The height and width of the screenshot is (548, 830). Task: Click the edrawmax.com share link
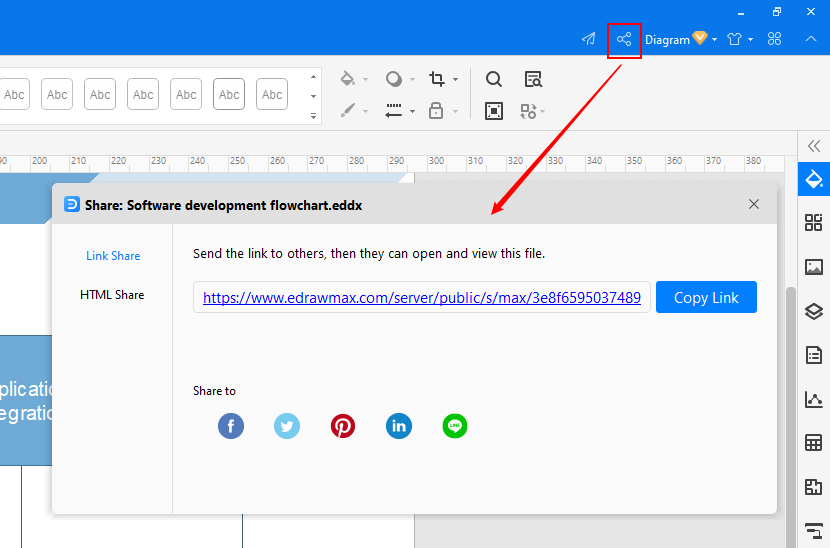click(422, 298)
